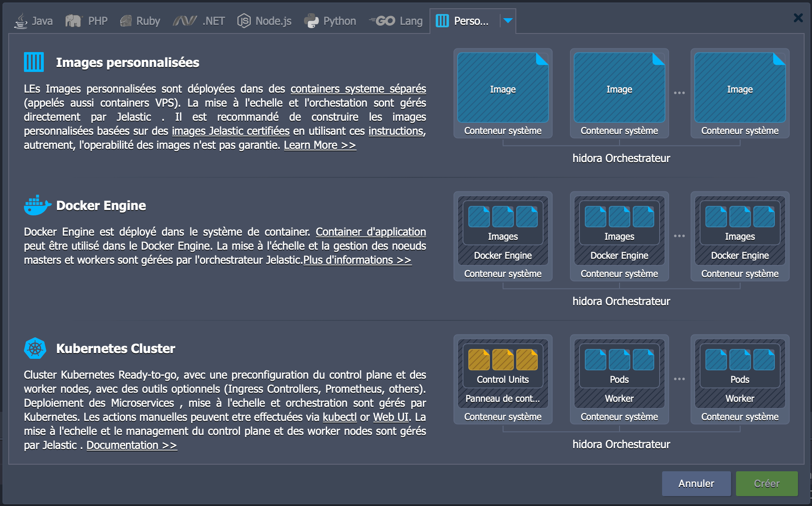Image resolution: width=812 pixels, height=506 pixels.
Task: Click the Panneau de cont... label
Action: [x=503, y=399]
